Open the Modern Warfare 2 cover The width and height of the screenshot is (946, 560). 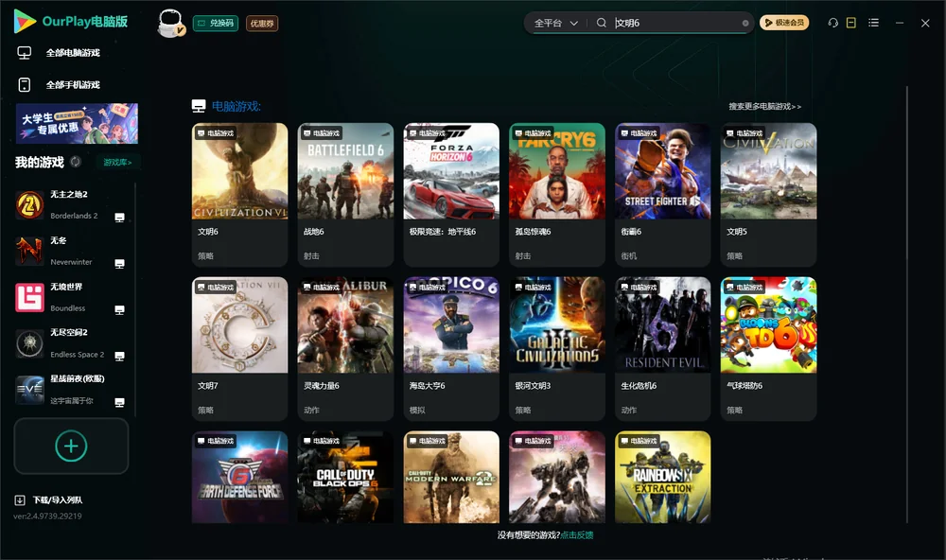pos(451,477)
